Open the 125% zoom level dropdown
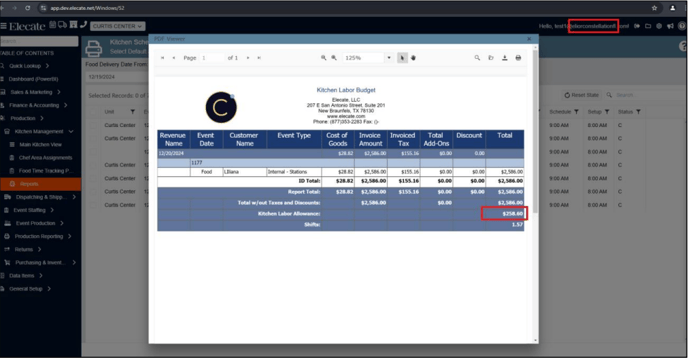Viewport: 688px width, 360px height. [x=389, y=58]
